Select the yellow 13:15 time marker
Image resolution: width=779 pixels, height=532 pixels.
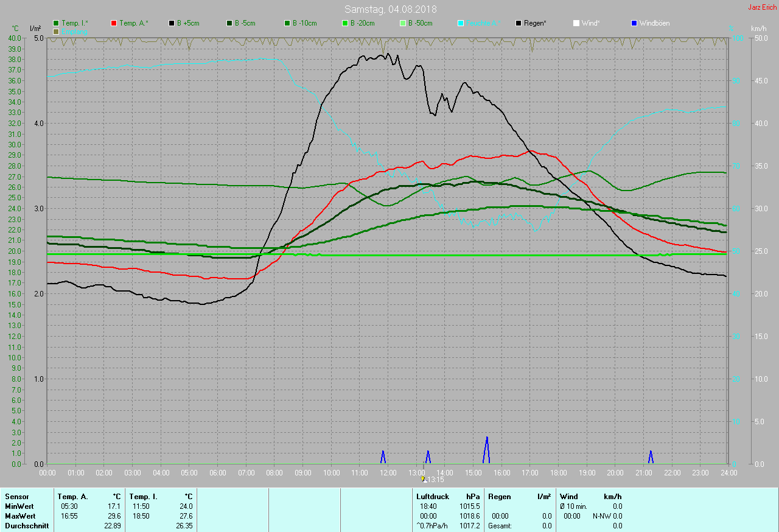point(423,479)
